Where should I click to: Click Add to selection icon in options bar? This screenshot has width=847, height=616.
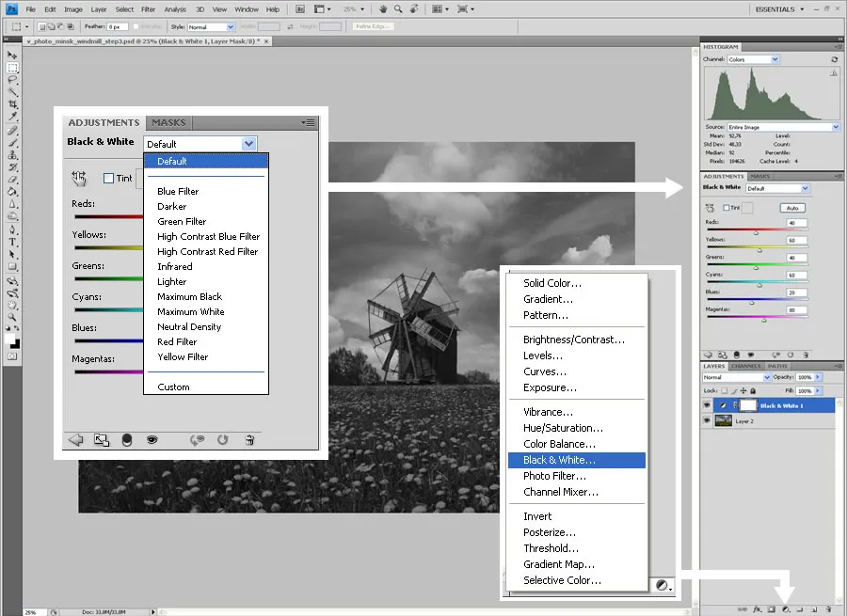52,26
